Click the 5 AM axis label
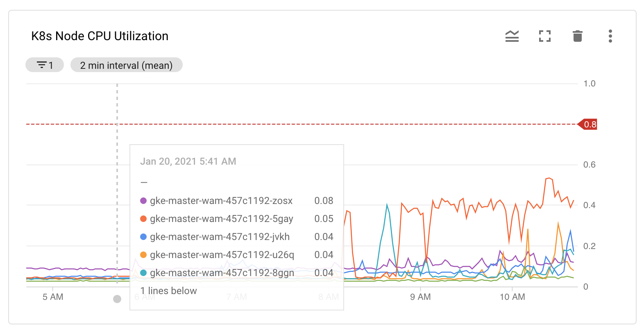 tap(52, 297)
